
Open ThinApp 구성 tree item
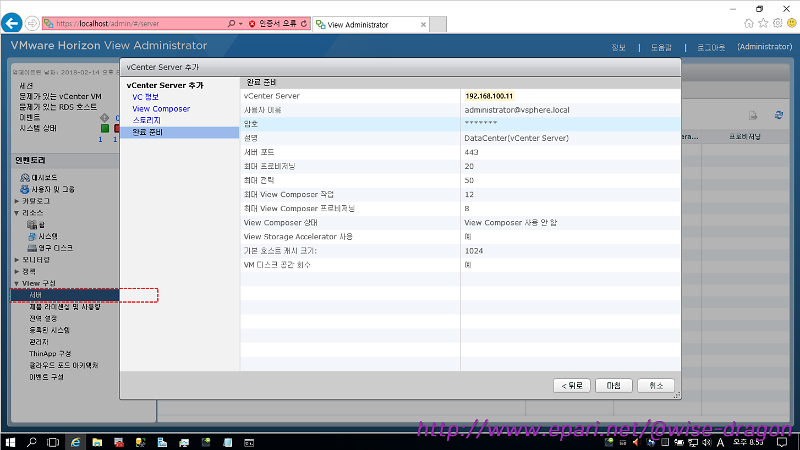(x=50, y=354)
